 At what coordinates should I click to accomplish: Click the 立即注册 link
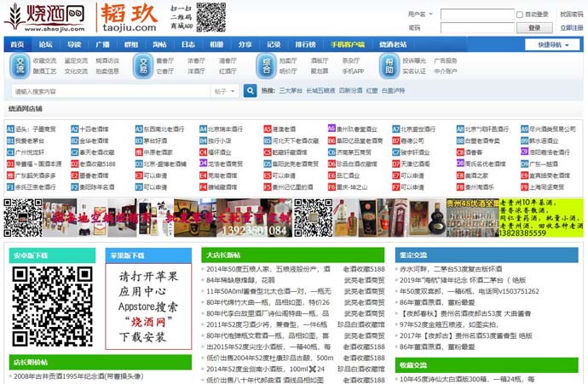pyautogui.click(x=572, y=28)
